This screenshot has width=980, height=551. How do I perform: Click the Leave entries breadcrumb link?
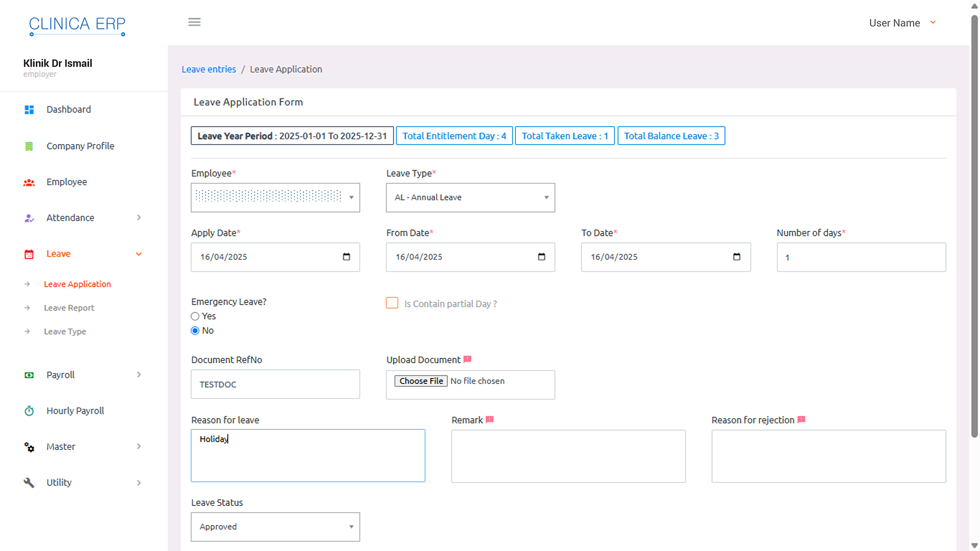209,69
